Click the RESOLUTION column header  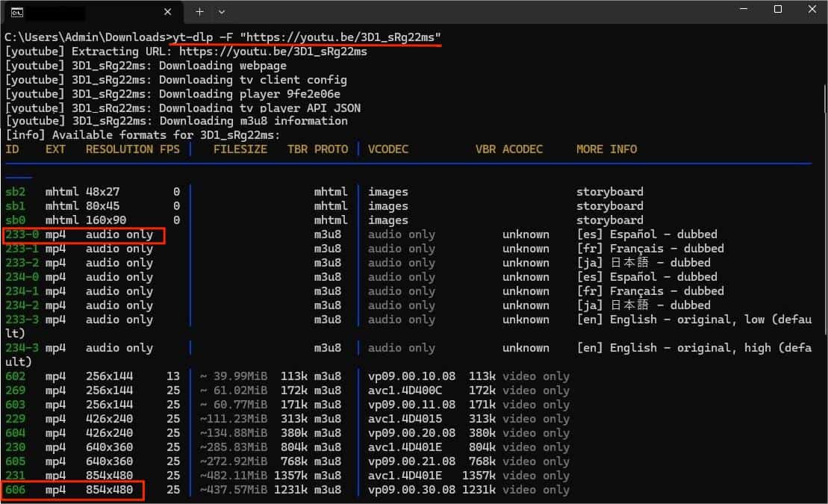pos(119,149)
